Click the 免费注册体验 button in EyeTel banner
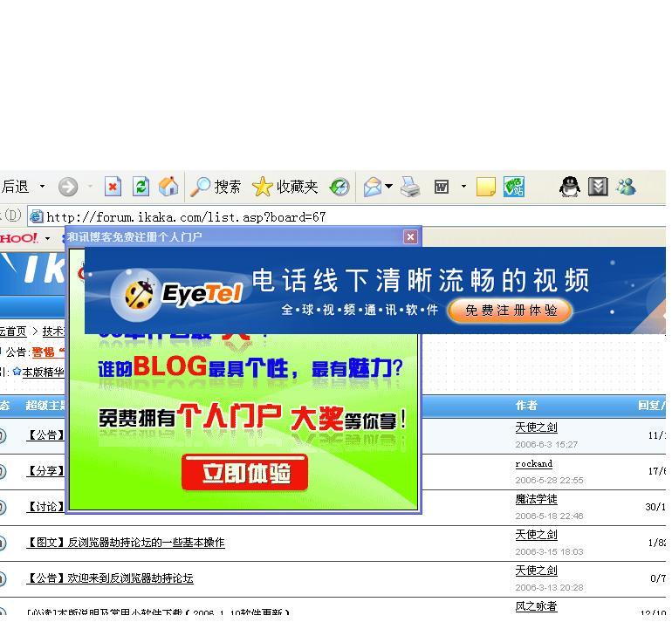Viewport: 672px width, 629px height. pyautogui.click(x=510, y=311)
